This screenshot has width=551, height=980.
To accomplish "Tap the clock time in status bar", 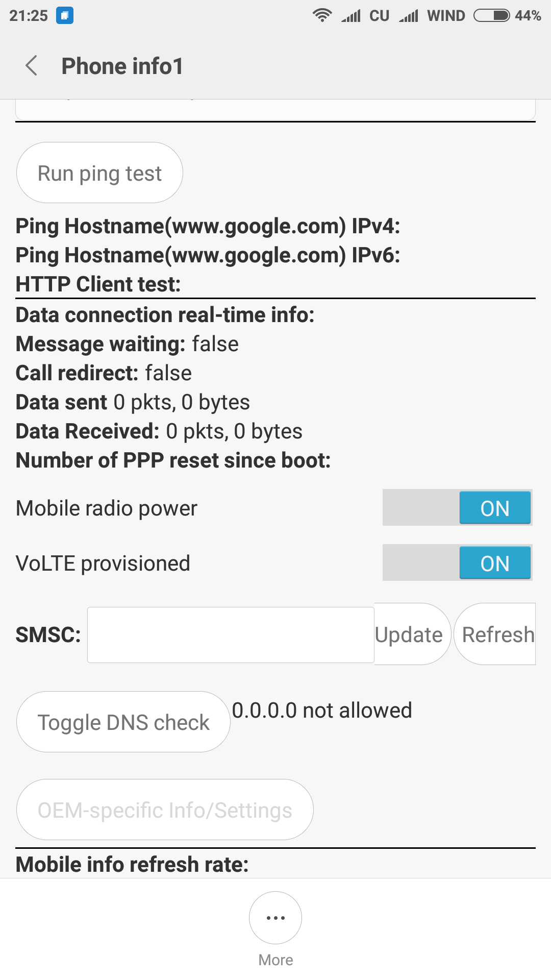I will (x=29, y=16).
